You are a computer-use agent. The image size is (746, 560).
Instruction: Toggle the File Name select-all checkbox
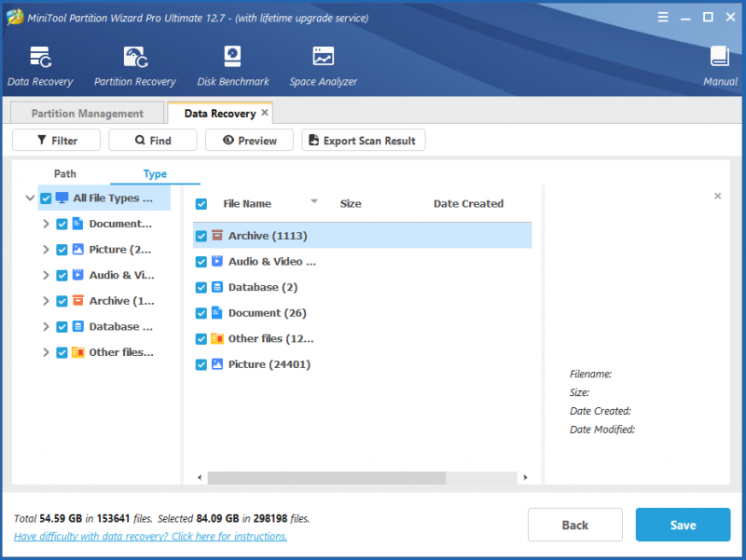click(x=201, y=204)
